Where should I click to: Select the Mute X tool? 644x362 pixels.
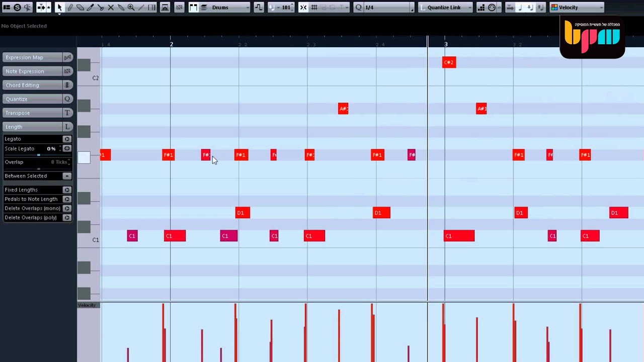(111, 8)
